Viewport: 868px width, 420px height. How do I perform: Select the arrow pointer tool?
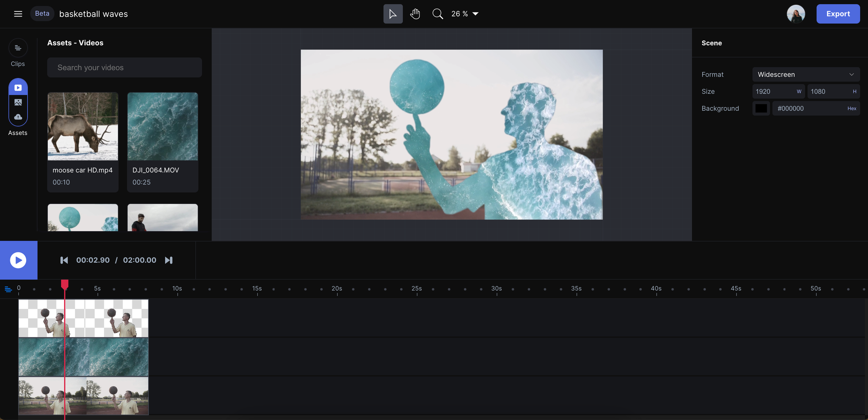pyautogui.click(x=393, y=14)
